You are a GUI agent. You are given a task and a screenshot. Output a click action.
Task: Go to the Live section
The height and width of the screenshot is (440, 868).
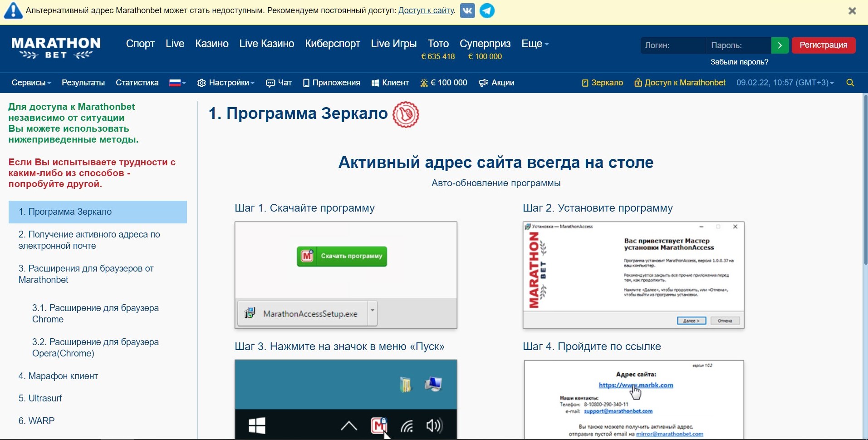[x=175, y=44]
